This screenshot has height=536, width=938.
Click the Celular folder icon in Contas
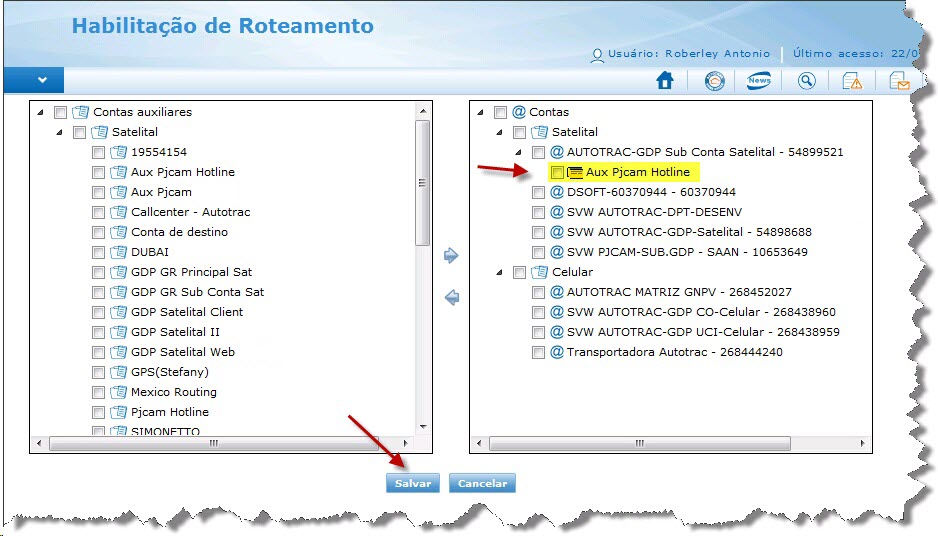tap(540, 272)
